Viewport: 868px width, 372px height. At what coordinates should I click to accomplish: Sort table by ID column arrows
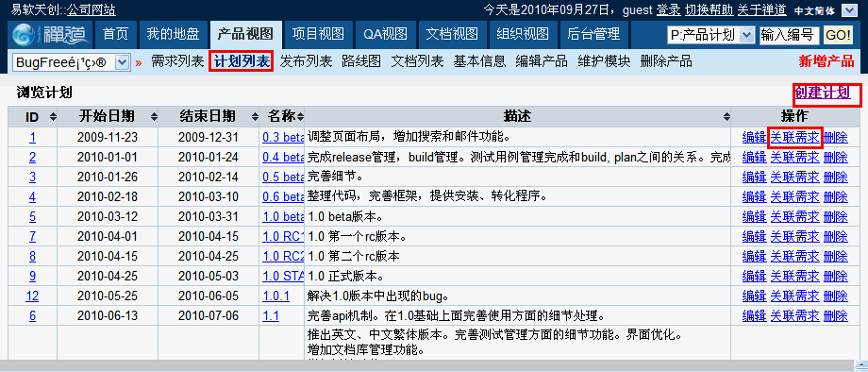(x=53, y=117)
